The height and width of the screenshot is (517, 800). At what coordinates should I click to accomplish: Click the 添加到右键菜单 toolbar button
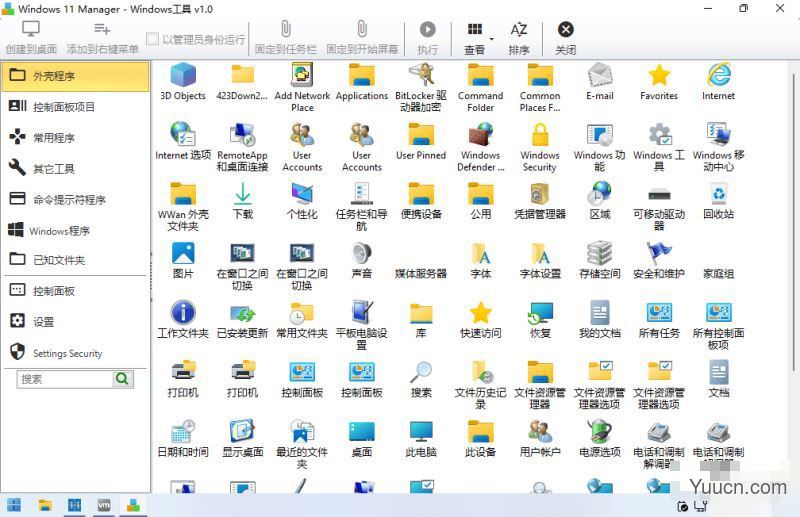pyautogui.click(x=103, y=38)
